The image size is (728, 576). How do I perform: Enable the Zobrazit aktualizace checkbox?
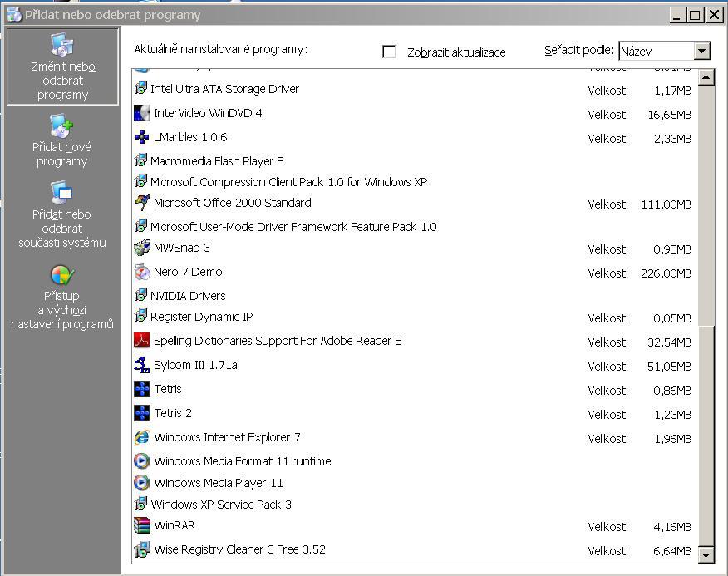[x=389, y=52]
